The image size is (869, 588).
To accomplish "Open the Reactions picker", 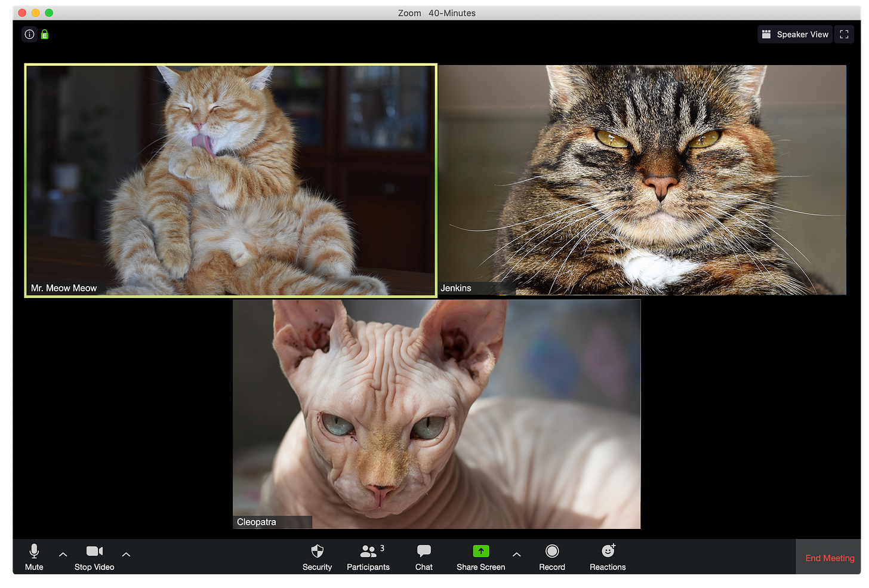I will [607, 557].
